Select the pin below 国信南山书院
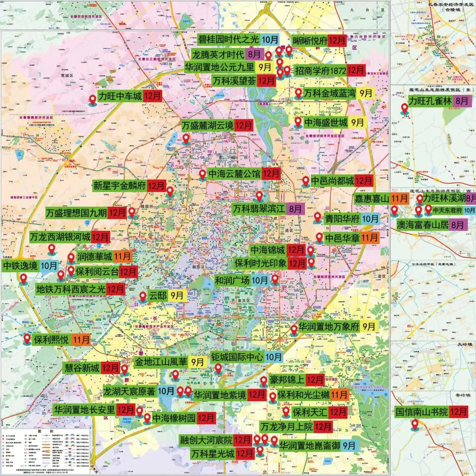This screenshot has width=476, height=476. coord(414,425)
